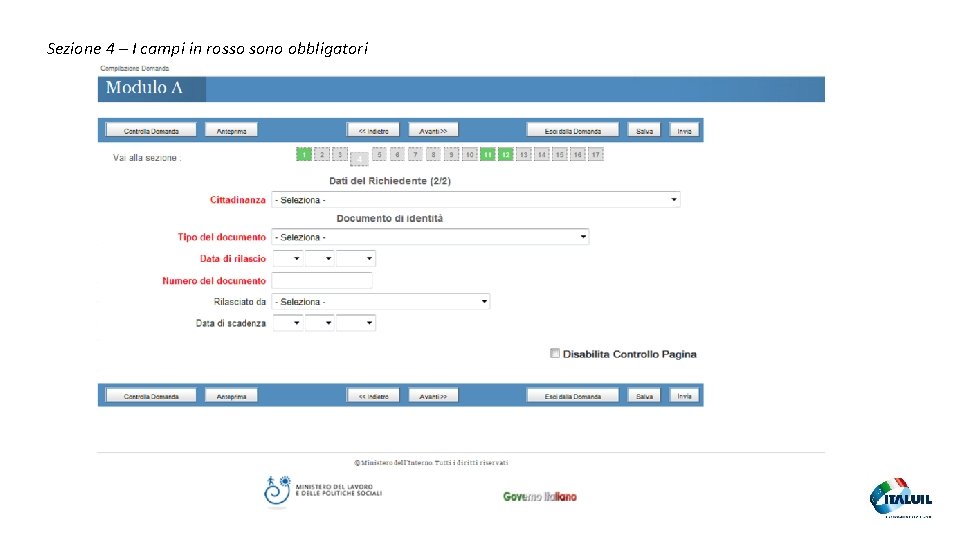
Task: Click the Modulo A header title
Action: 144,88
